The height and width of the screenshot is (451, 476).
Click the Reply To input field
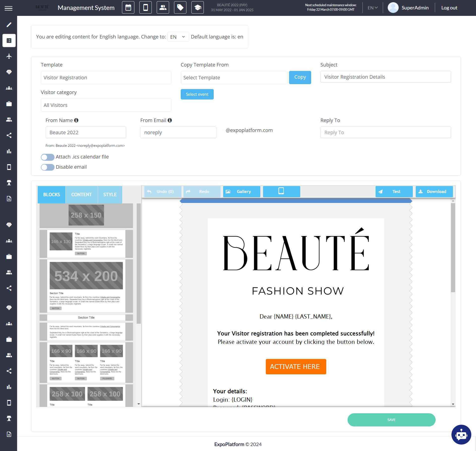pyautogui.click(x=386, y=132)
